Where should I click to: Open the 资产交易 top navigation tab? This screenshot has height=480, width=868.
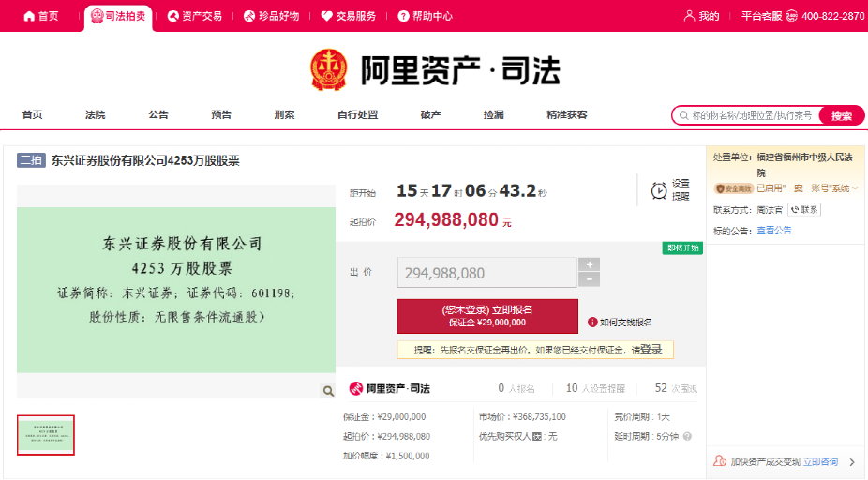tap(195, 16)
